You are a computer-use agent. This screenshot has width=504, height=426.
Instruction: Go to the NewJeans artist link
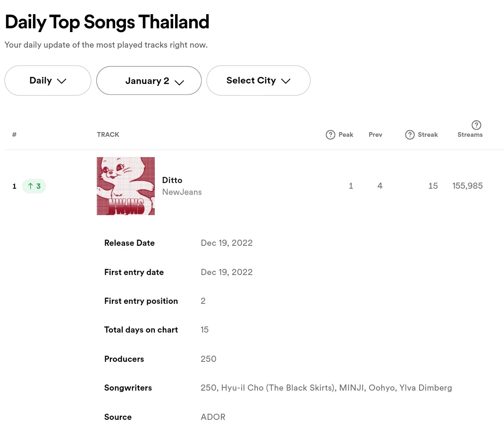point(182,192)
